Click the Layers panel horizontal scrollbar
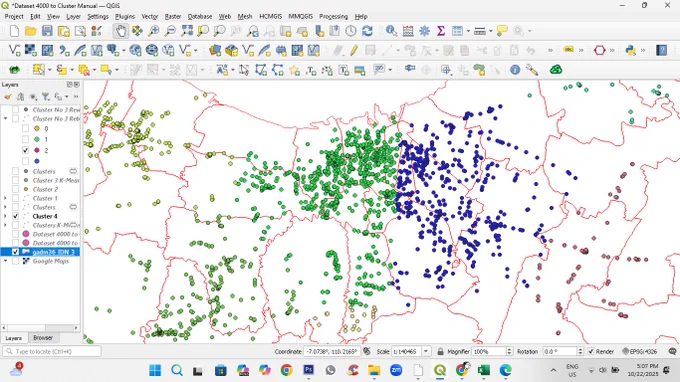 coord(40,328)
